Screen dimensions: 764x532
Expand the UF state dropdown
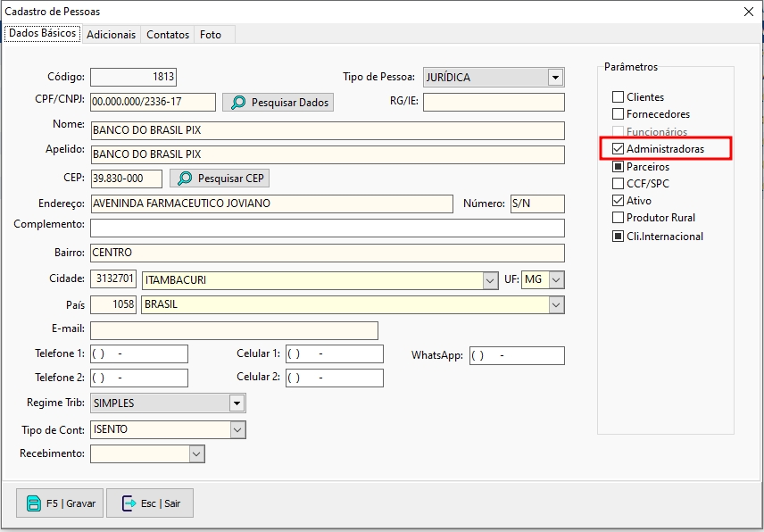coord(556,280)
